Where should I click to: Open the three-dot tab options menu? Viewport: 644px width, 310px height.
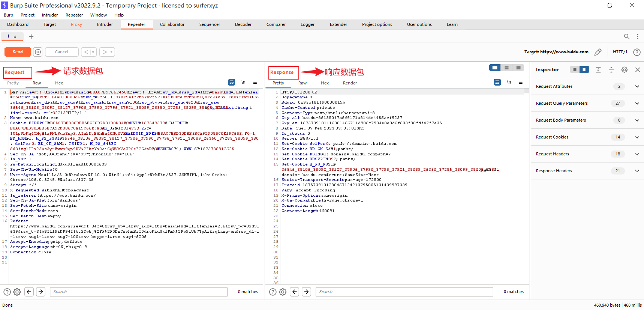pos(637,36)
